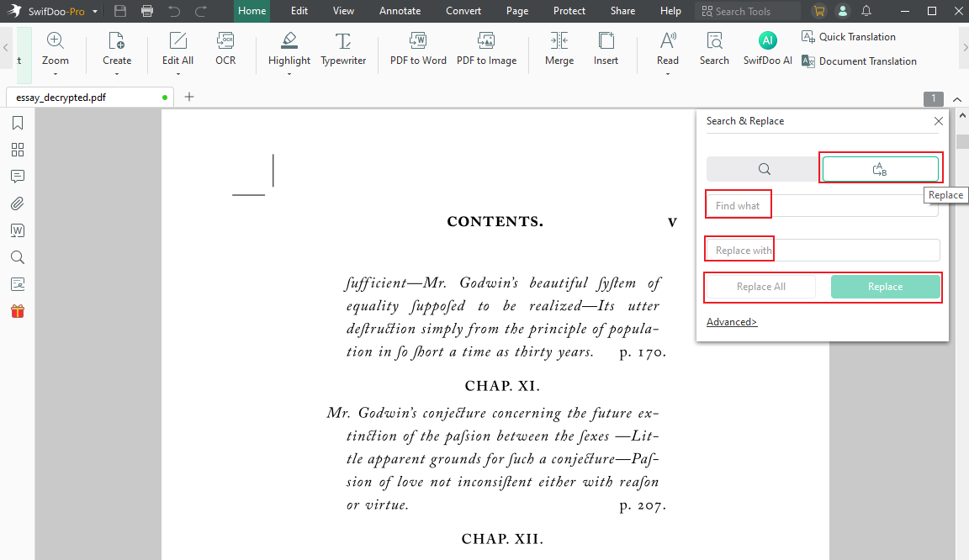Convert the document with PDF to Image

[486, 49]
